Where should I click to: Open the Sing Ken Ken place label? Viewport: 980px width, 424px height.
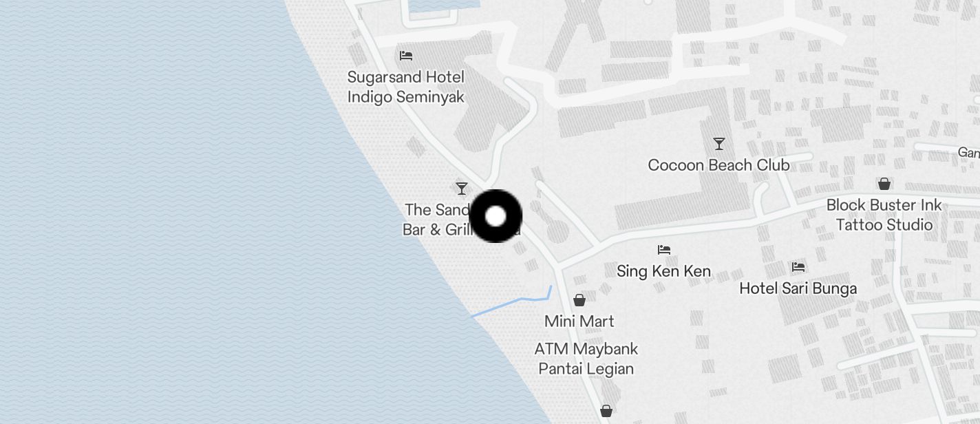[x=664, y=271]
